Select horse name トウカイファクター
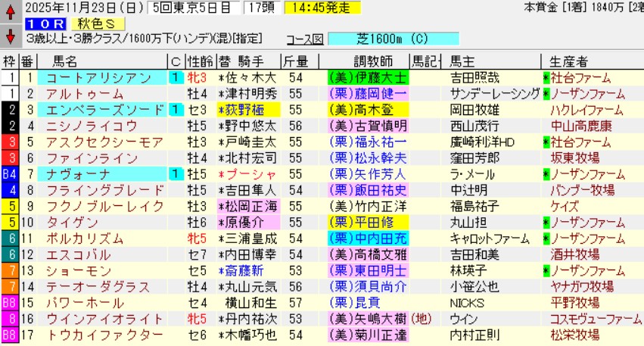This screenshot has width=644, height=346. pyautogui.click(x=104, y=334)
